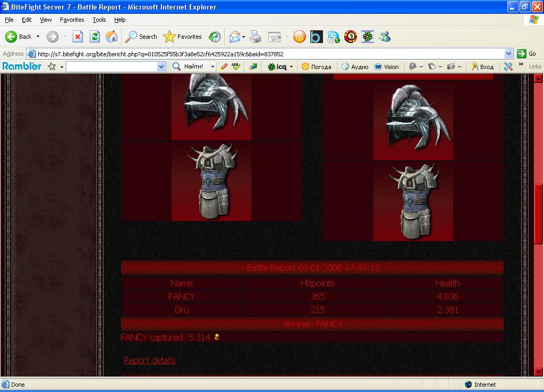The height and width of the screenshot is (392, 544).
Task: Open Rambler toolbar settings tools icon
Action: click(508, 66)
